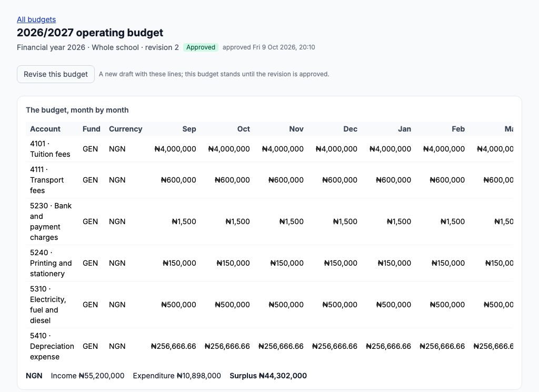
Task: Click the heading The budget, month by month
Action: (77, 110)
